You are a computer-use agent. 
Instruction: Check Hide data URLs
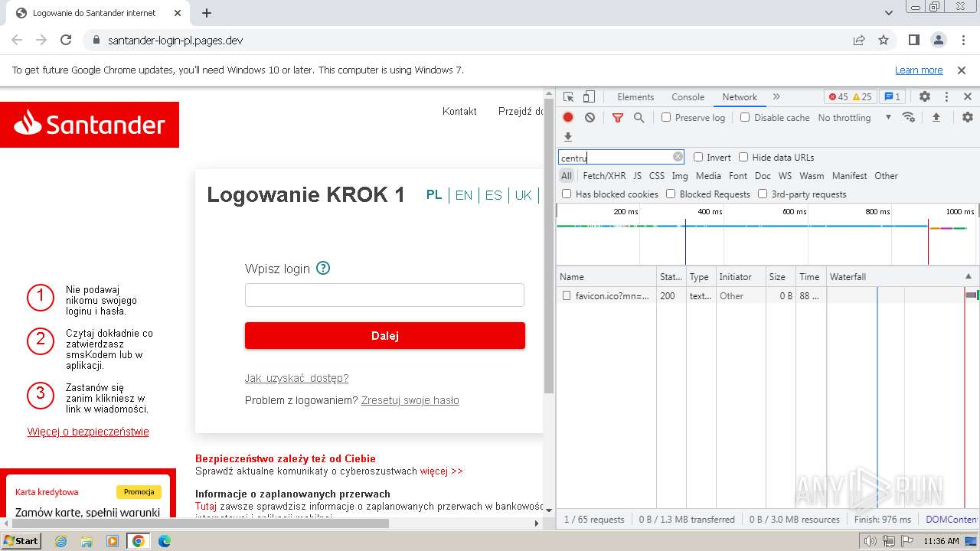click(743, 157)
